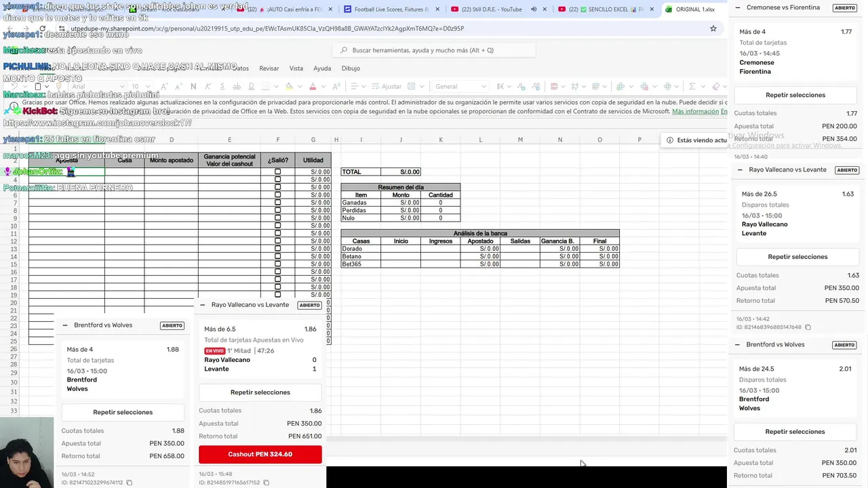868x488 pixels.
Task: Click the merge cells icon
Action: pyautogui.click(x=411, y=86)
